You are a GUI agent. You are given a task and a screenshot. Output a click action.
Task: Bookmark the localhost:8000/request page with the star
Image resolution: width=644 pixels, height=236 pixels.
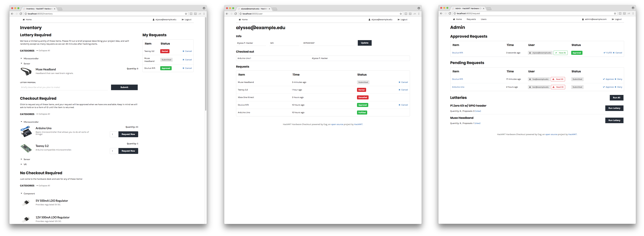click(615, 14)
